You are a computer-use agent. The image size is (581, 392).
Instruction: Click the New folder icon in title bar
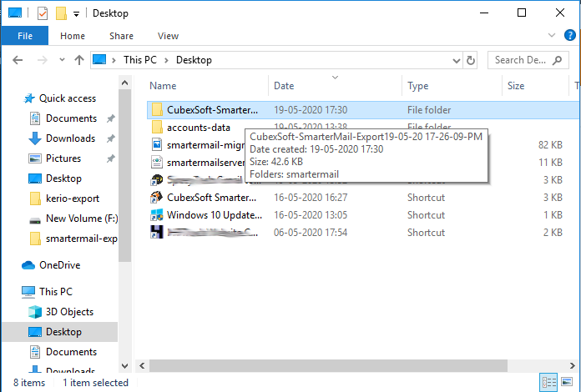pos(61,13)
